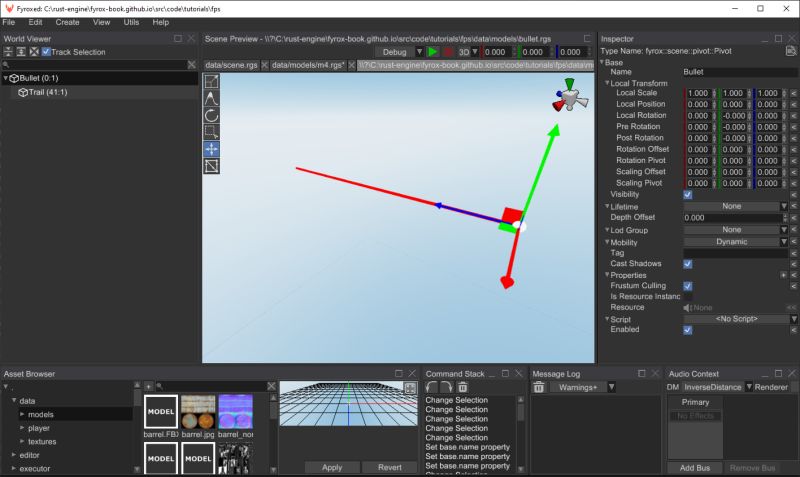Open the Script selection dropdown
Screen dimensions: 800x477
click(741, 319)
